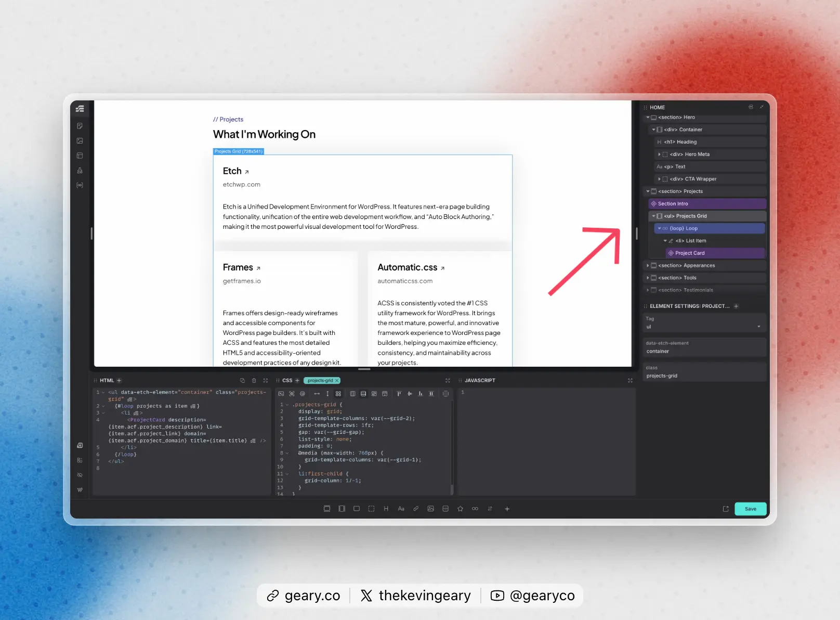This screenshot has height=620, width=840.
Task: Insert an Image element from bottom toolbar
Action: (430, 509)
